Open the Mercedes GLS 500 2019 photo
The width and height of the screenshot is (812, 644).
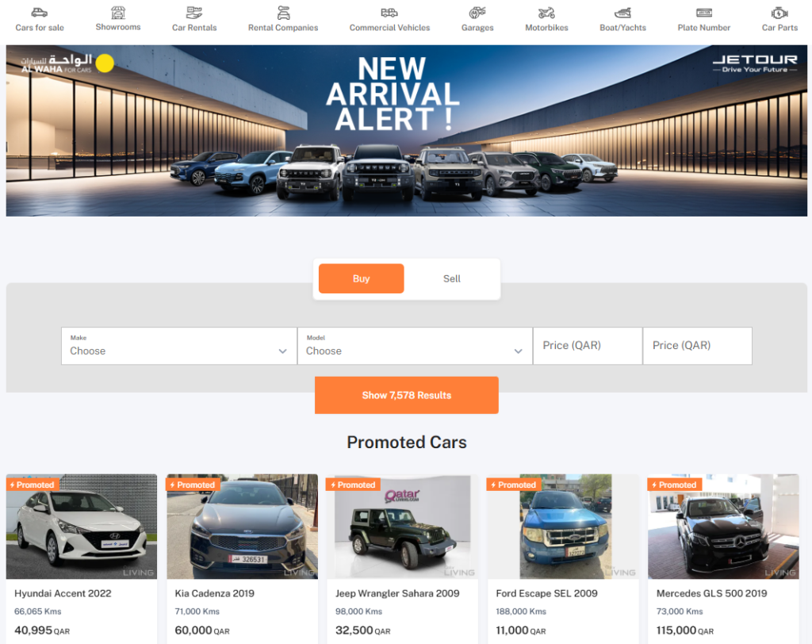[x=723, y=527]
